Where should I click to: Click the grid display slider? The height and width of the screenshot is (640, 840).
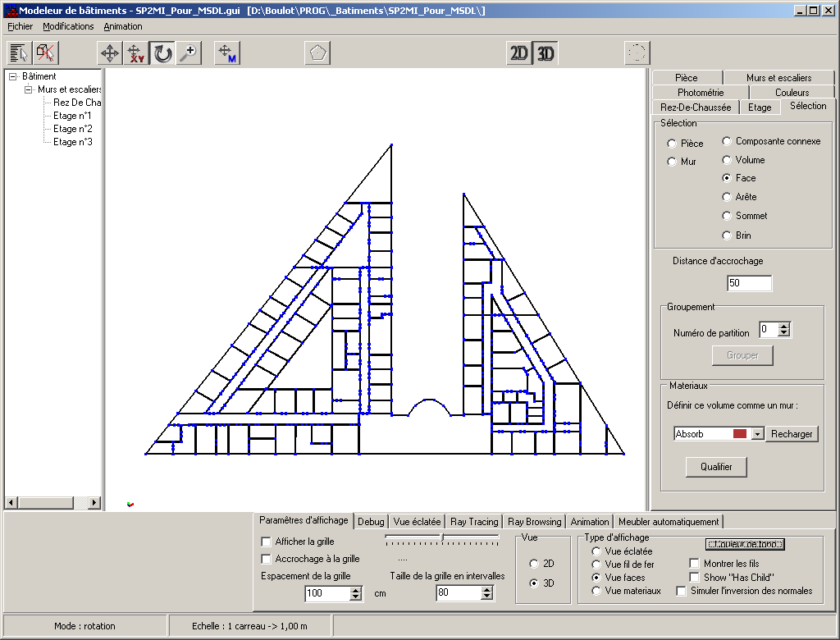tap(442, 538)
